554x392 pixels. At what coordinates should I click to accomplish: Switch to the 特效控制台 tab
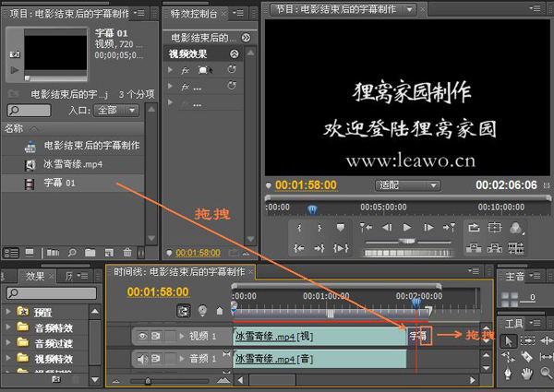[x=194, y=14]
